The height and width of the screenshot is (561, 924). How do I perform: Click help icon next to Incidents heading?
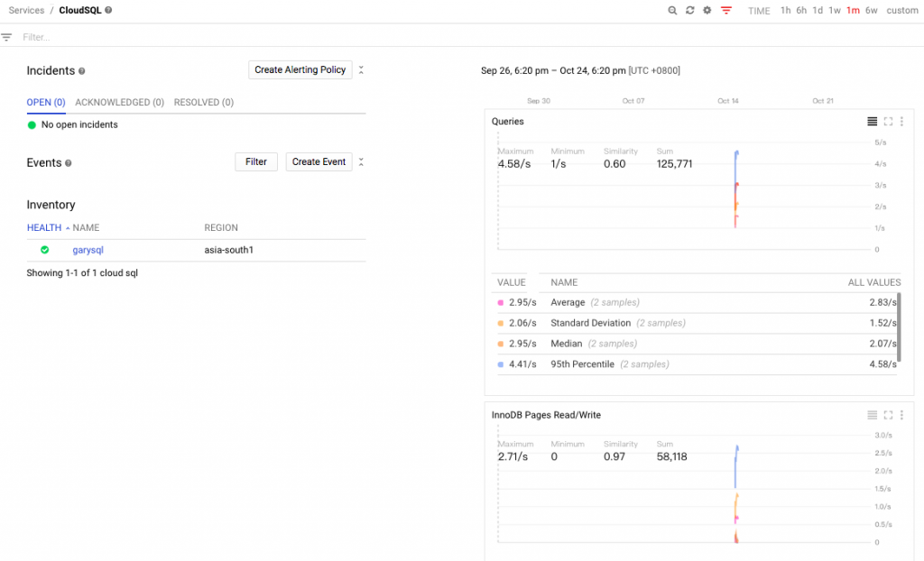click(x=82, y=71)
